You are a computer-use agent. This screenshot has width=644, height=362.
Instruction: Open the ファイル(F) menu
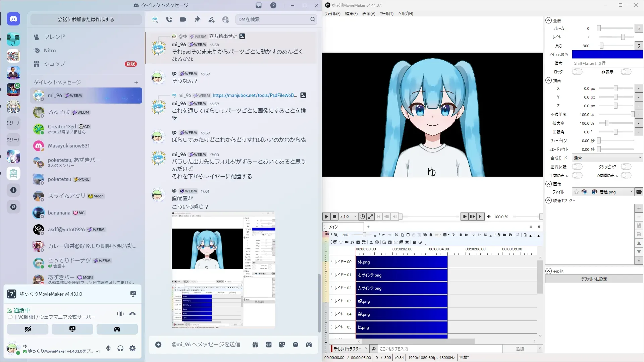pos(332,14)
